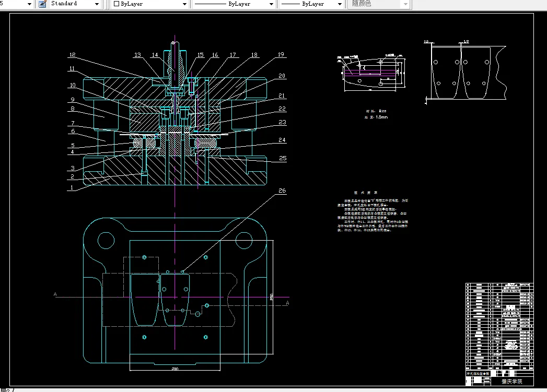Click the right section marker A
The image size is (547, 392).
(286, 302)
